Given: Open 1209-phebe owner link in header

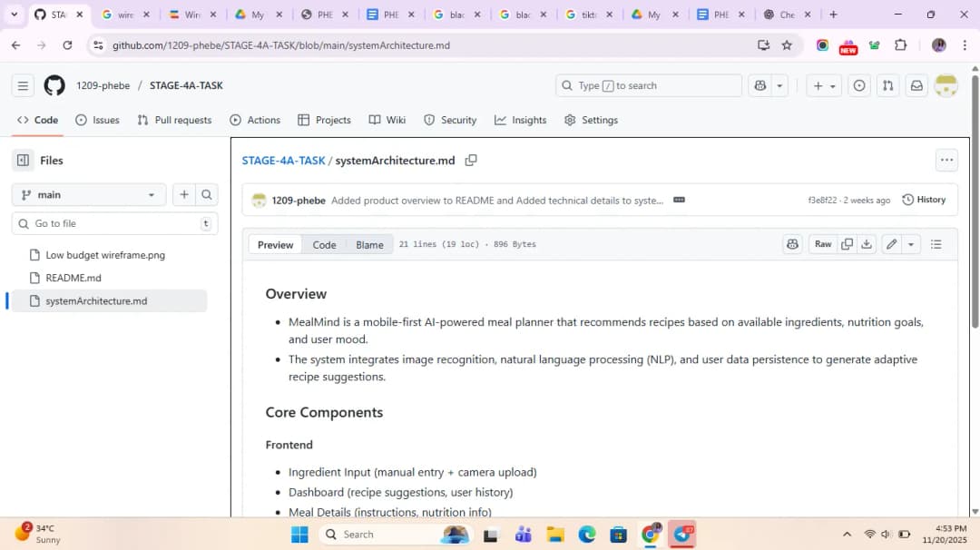Looking at the screenshot, I should [x=103, y=85].
